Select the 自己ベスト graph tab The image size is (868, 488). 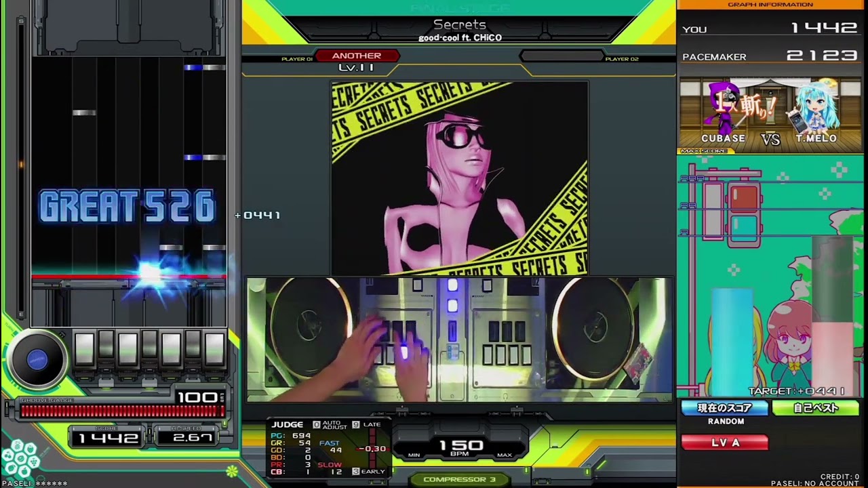[x=816, y=408]
